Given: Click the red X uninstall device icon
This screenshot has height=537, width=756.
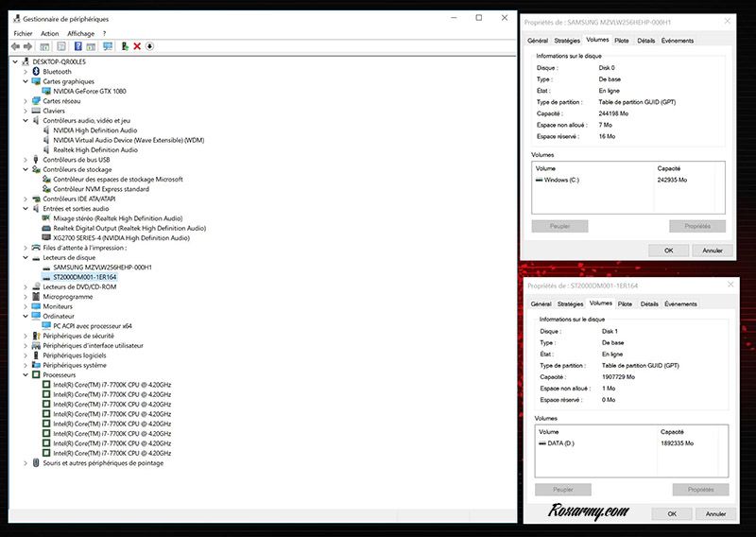Looking at the screenshot, I should pyautogui.click(x=137, y=45).
